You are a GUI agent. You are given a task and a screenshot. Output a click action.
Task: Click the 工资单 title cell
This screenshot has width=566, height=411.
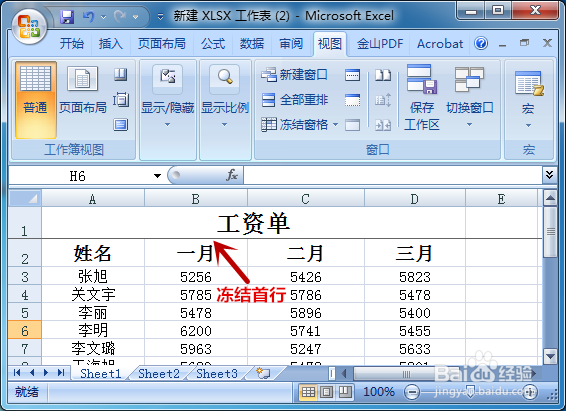253,223
